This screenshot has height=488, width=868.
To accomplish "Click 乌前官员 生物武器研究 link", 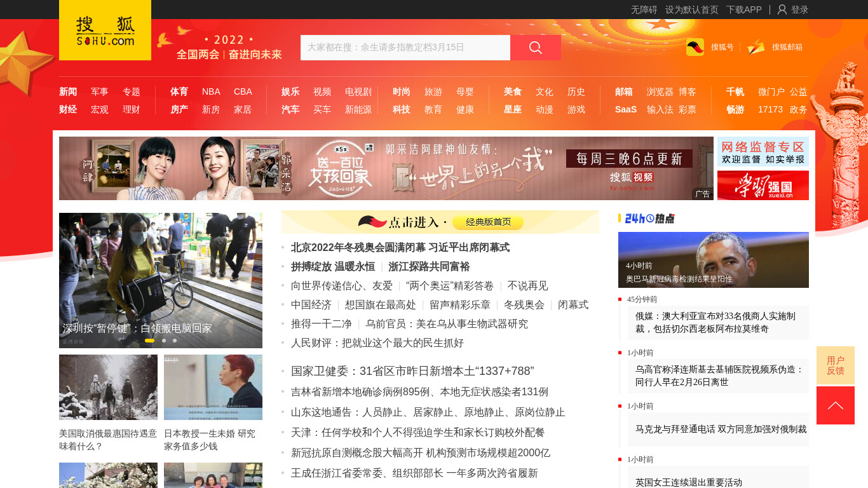I will coord(447,323).
